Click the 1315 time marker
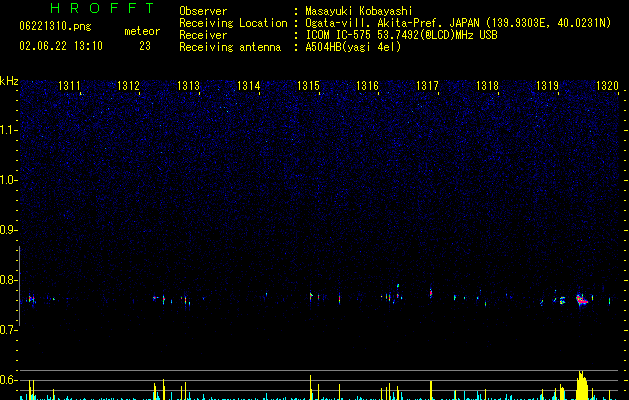The width and height of the screenshot is (629, 400). pyautogui.click(x=308, y=86)
